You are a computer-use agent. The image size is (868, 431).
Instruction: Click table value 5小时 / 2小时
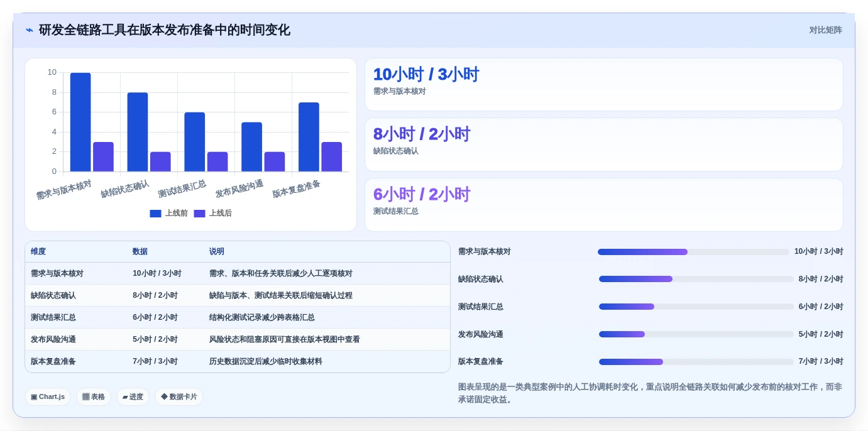click(155, 339)
